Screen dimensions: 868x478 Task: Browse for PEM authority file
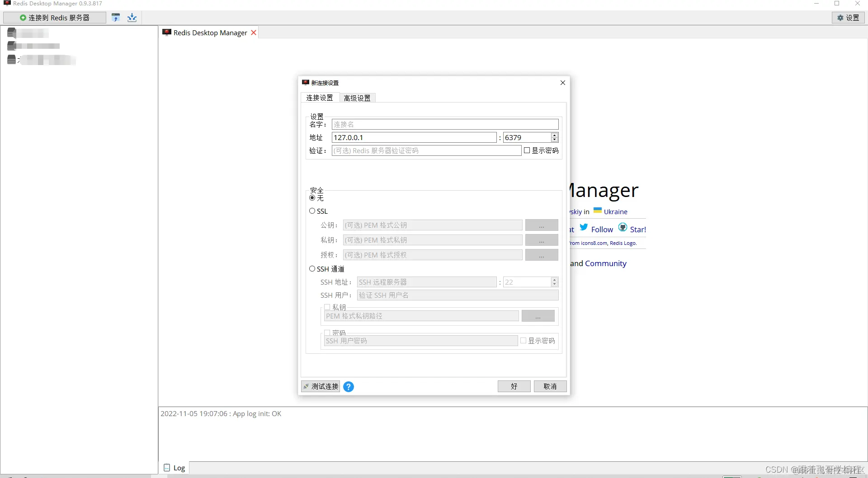[x=542, y=255]
